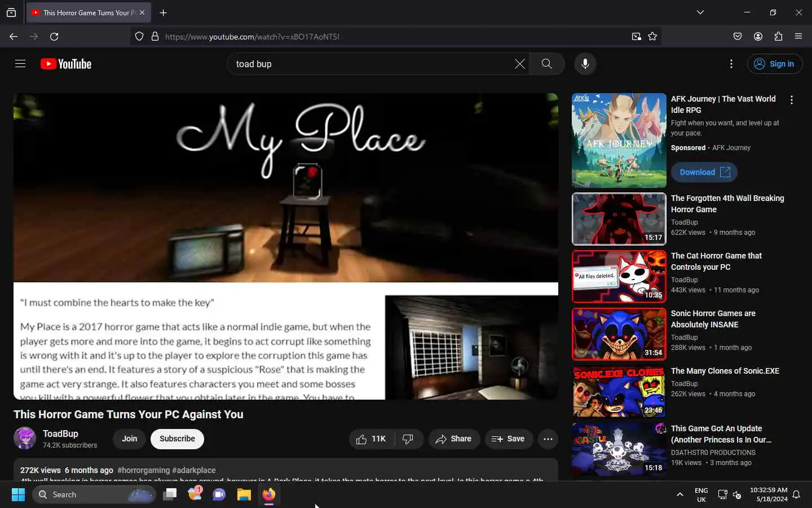Screen dimensions: 812x508
Task: Reload the page
Action: [x=54, y=37]
